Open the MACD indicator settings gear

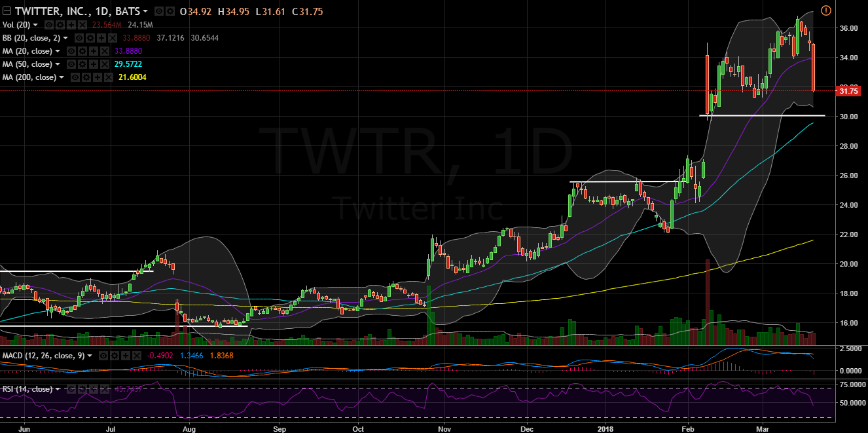coord(113,356)
